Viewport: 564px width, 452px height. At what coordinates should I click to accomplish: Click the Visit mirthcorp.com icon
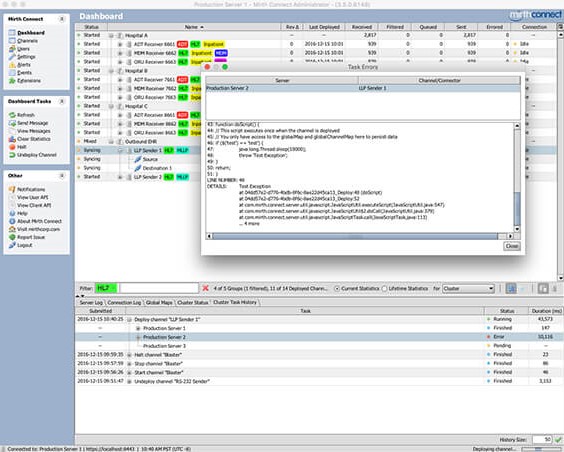(12, 229)
